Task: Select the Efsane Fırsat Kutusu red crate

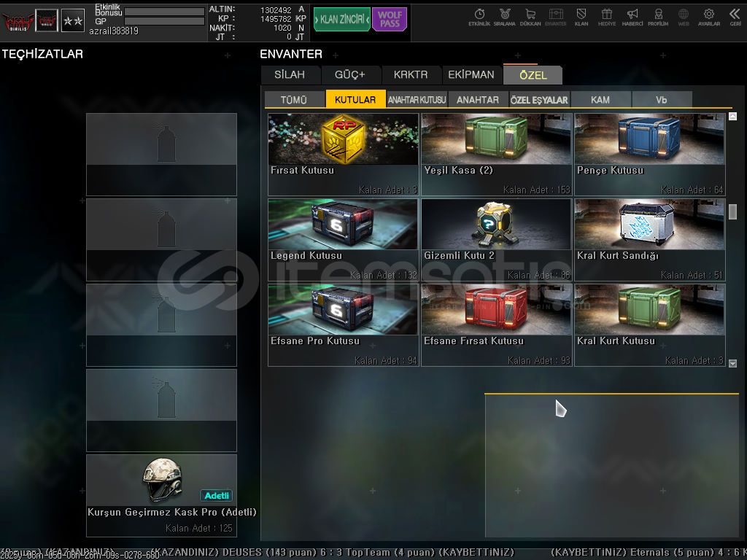Action: 496,325
